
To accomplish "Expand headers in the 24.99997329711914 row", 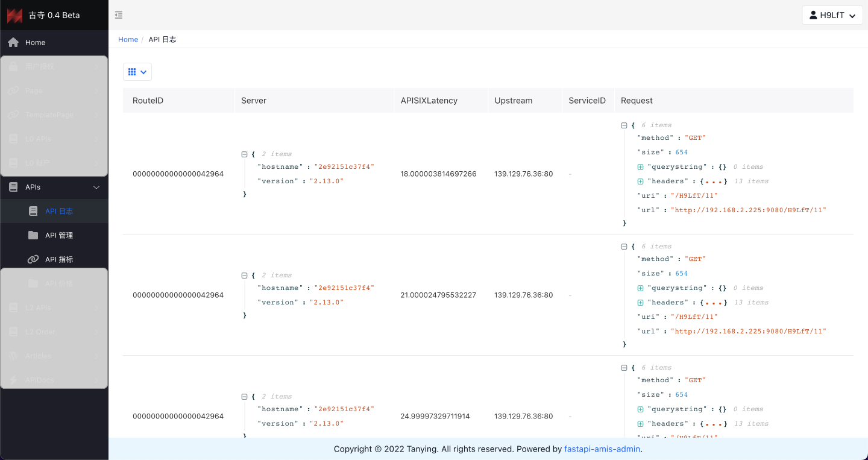I will coord(640,423).
